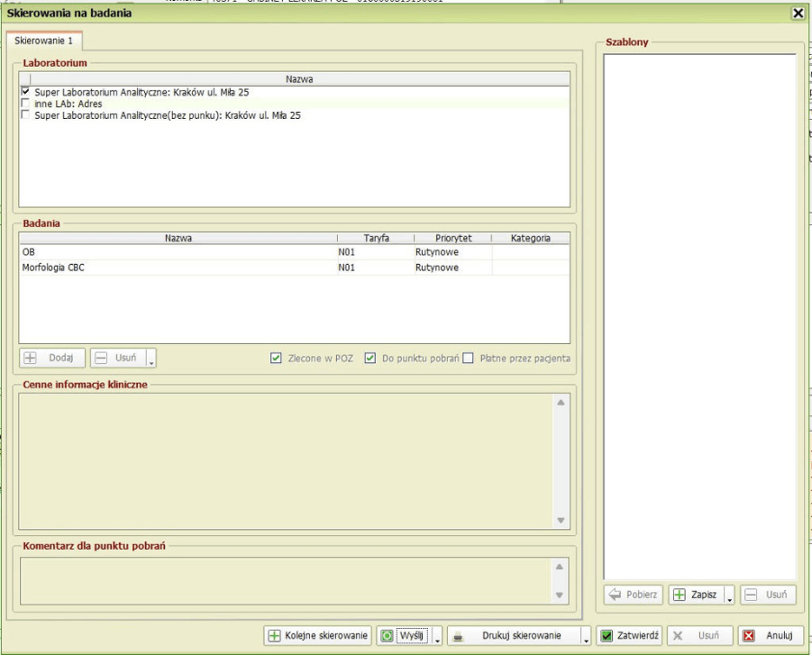Open dropdown arrow next to Zapisz

coord(730,595)
